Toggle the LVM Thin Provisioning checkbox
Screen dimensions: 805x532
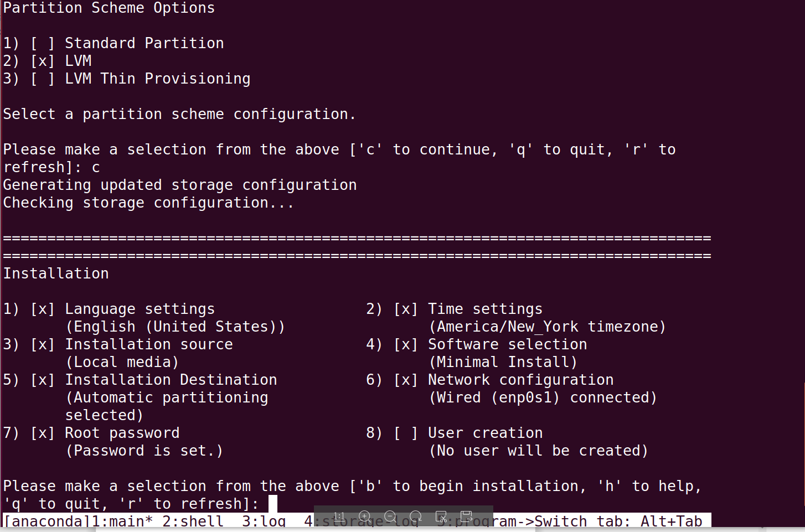[x=43, y=79]
